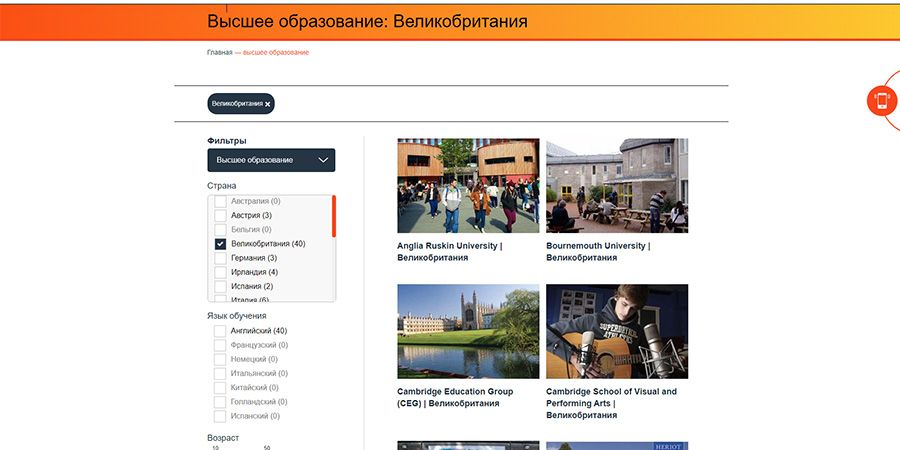Remove the Великобритания filter tag via x
Viewport: 900px width, 450px height.
(268, 104)
